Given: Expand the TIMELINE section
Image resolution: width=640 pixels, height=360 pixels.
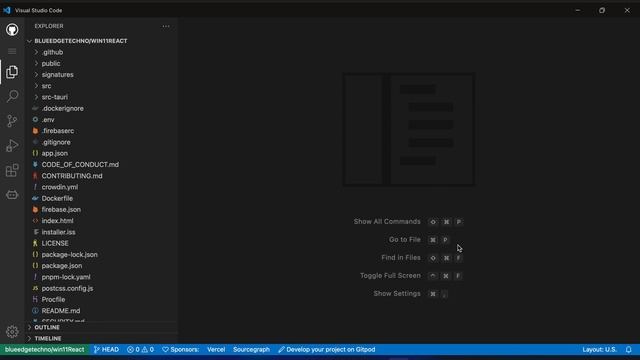Looking at the screenshot, I should tap(101, 338).
